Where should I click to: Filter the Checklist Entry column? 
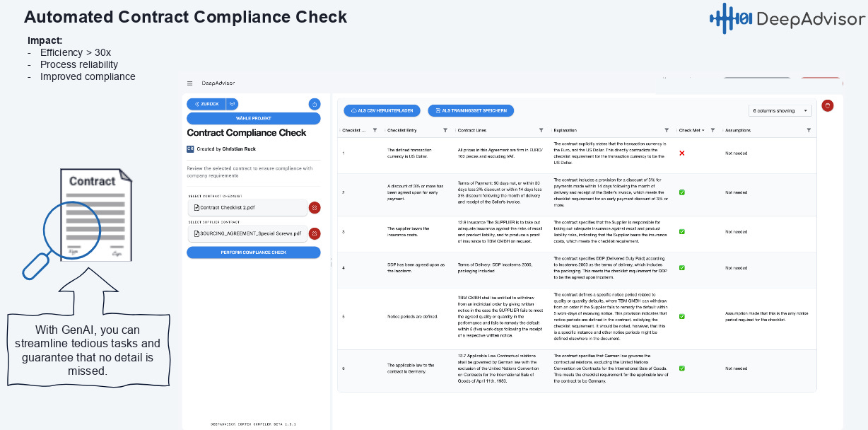[445, 130]
